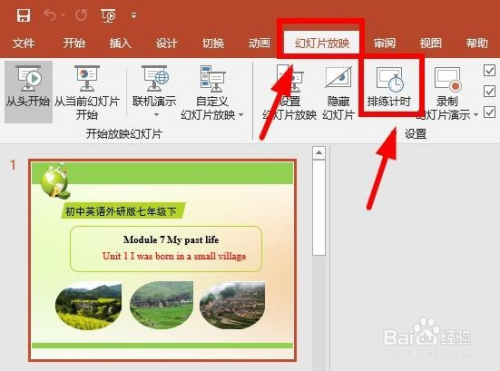The image size is (500, 371).
Task: Click the 排练计时 stopwatch icon
Action: tap(389, 79)
